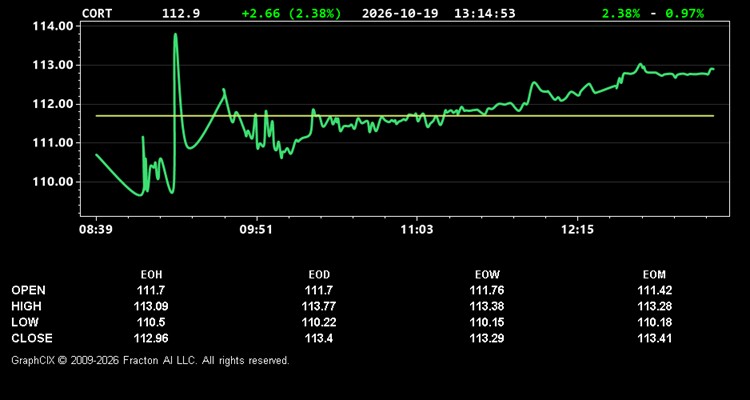Click the EOW column header
Viewport: 750px width, 400px height.
tap(487, 275)
